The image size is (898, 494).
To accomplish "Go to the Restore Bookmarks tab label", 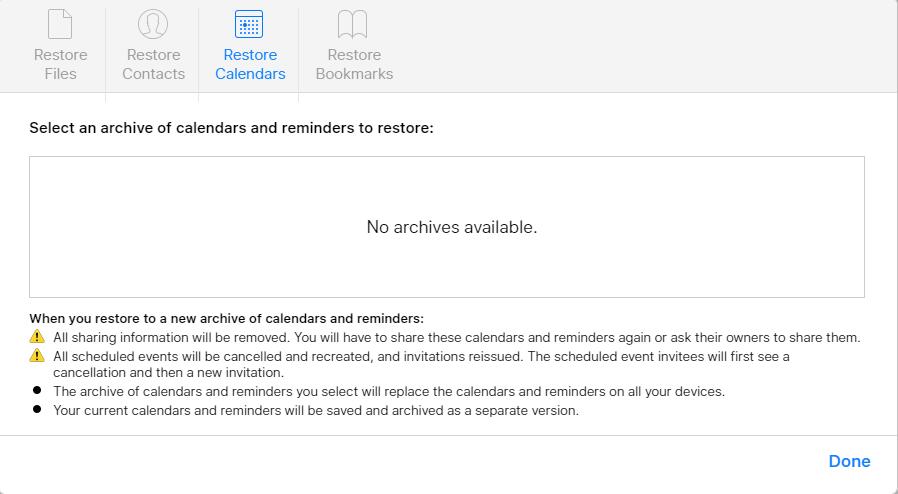I will click(354, 64).
